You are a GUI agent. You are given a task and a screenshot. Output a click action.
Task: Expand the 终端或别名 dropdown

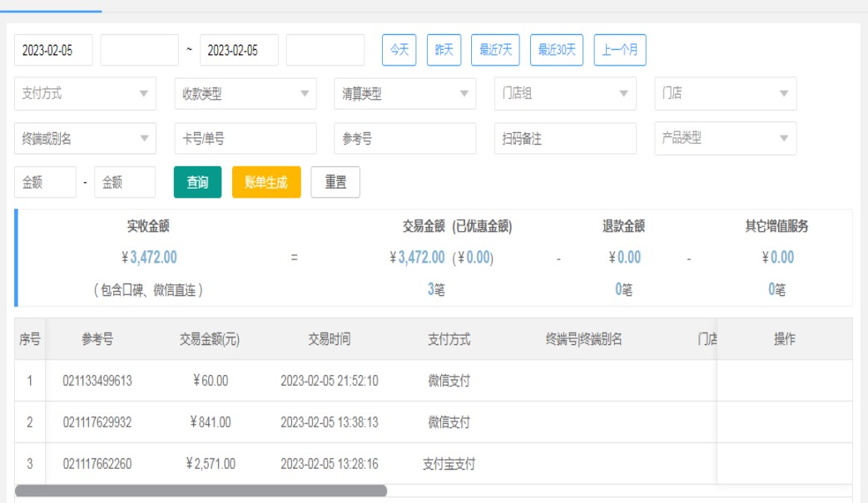85,139
